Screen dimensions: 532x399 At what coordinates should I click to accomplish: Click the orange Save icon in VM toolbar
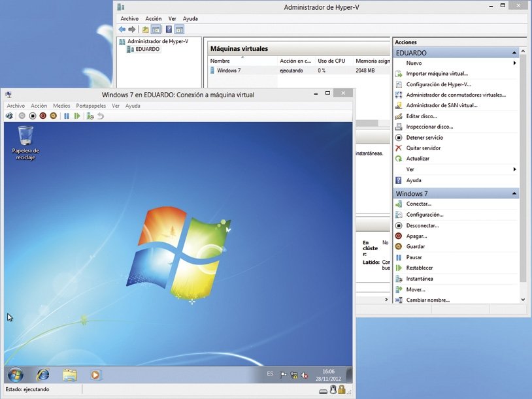[x=54, y=116]
